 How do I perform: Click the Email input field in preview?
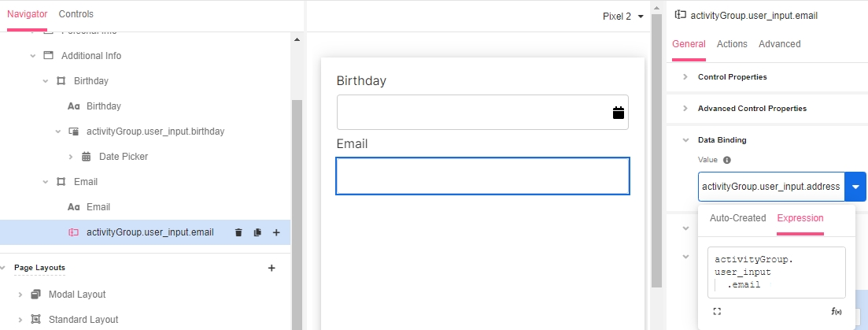pos(482,176)
